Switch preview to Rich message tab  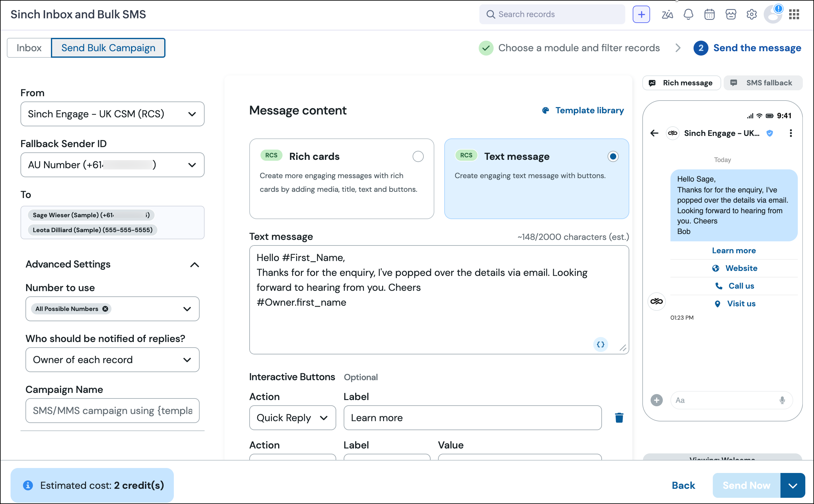[x=681, y=83]
